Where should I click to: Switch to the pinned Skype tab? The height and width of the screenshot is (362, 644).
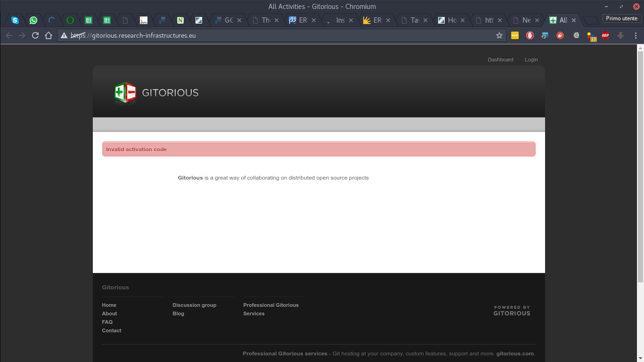click(x=15, y=20)
